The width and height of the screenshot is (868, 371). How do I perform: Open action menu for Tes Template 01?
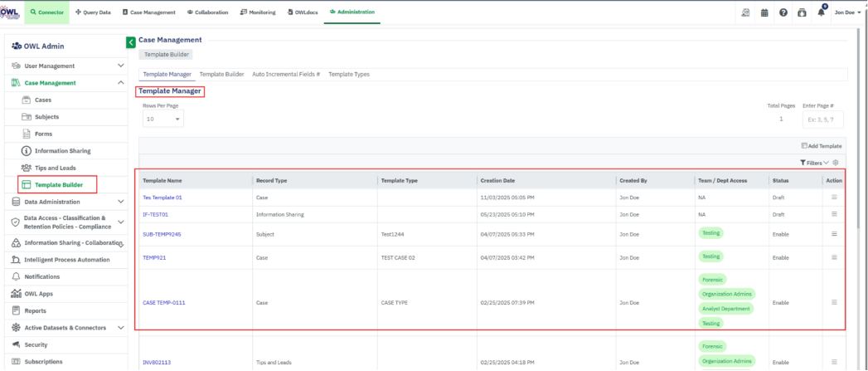834,198
